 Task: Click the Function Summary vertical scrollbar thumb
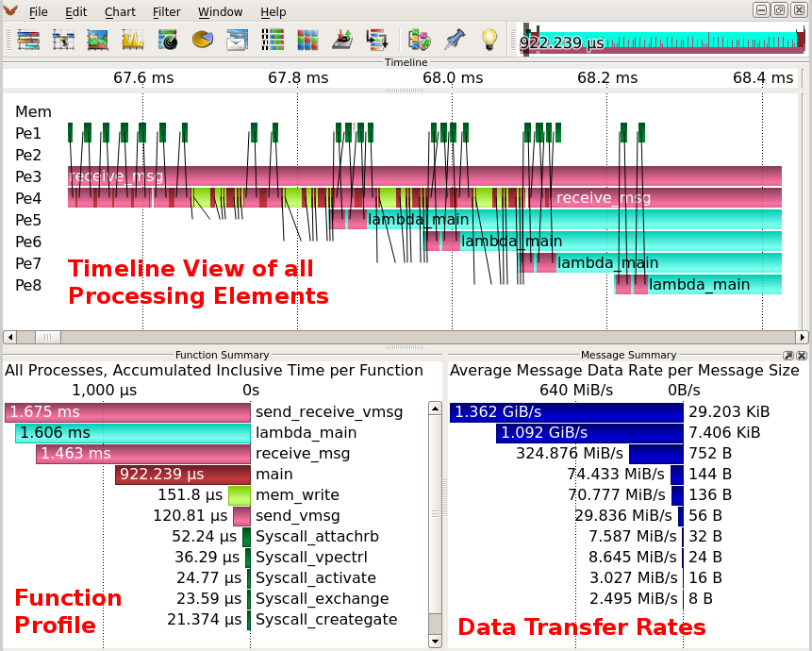click(x=435, y=513)
